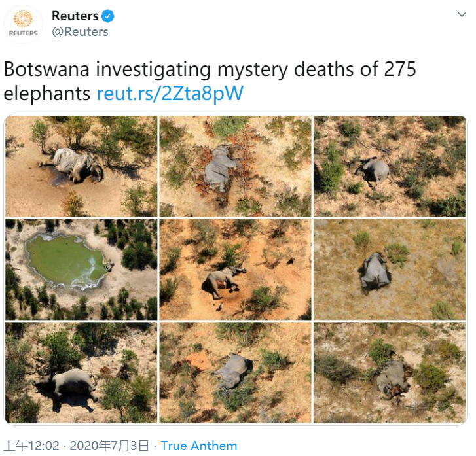Open the elephant on dry grass photo
Image resolution: width=476 pixels, height=456 pixels.
tap(389, 269)
